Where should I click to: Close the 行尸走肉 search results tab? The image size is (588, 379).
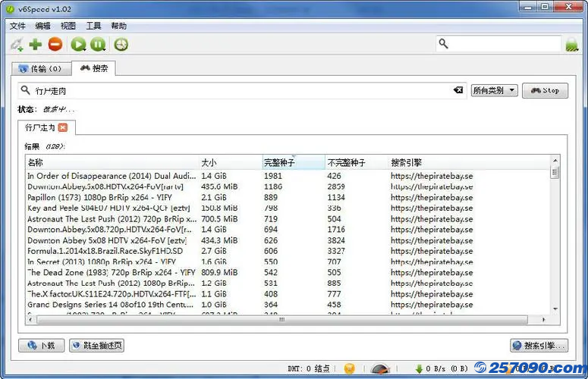click(63, 127)
